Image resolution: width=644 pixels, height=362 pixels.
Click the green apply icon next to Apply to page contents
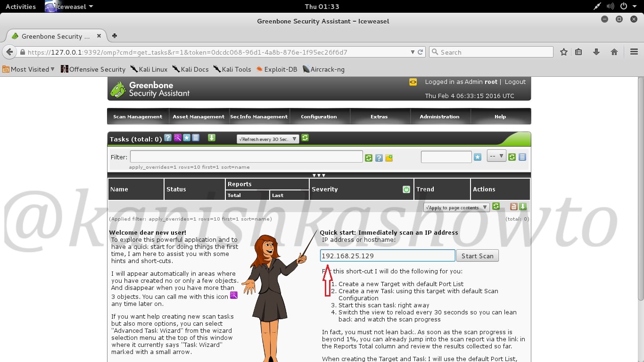tap(496, 206)
